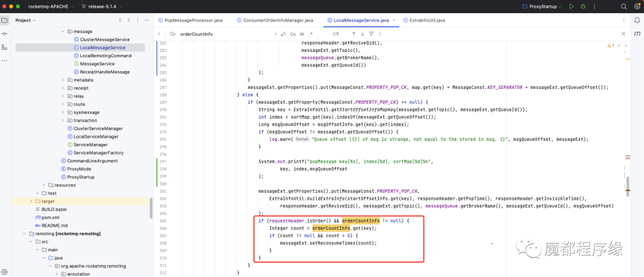Open ProxyStartup run configuration dropdown
Viewport: 644px width, 277px height.
point(542,7)
